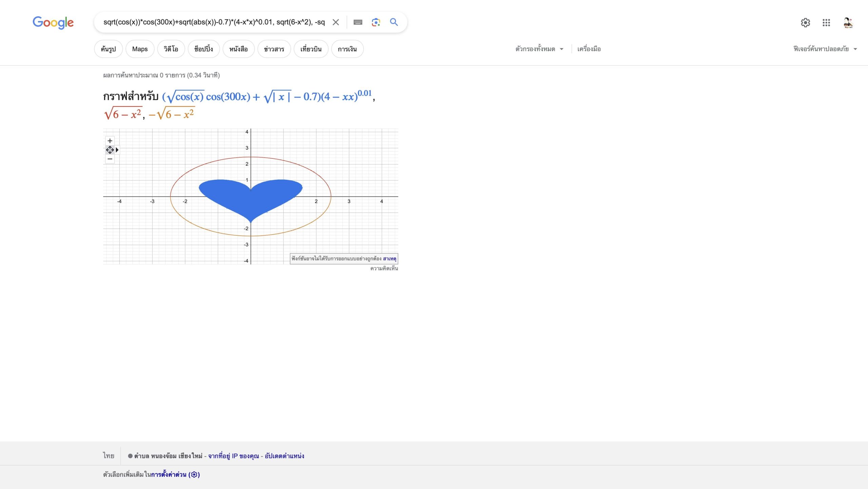Screen dimensions: 868x489
Task: Zoom in on the graph with plus button
Action: 110,141
